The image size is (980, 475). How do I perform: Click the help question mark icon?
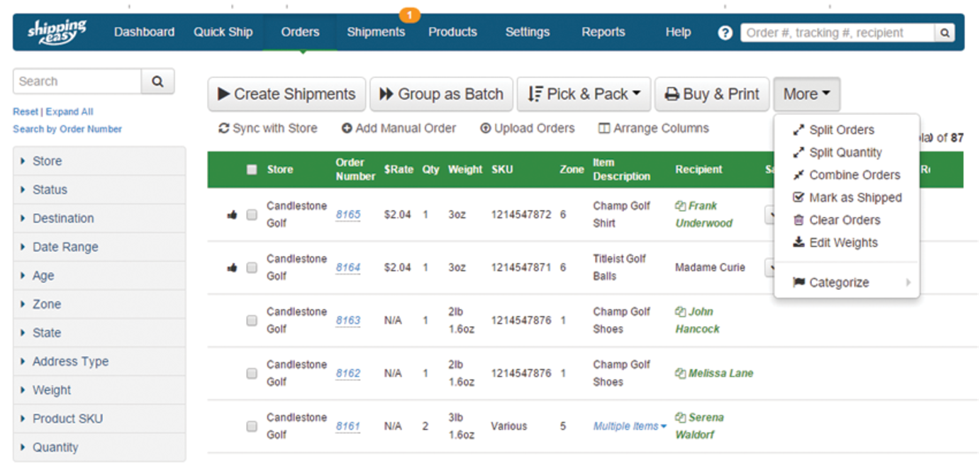[x=725, y=33]
